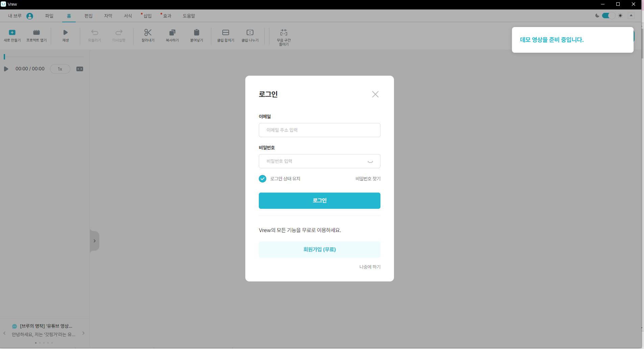
Task: Expand the side panel with the chevron handle
Action: (95, 241)
